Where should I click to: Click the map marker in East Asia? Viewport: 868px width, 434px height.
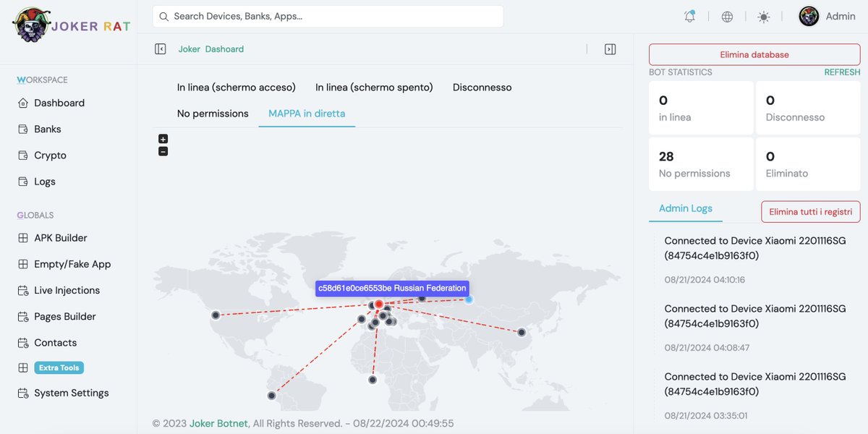[x=522, y=332]
